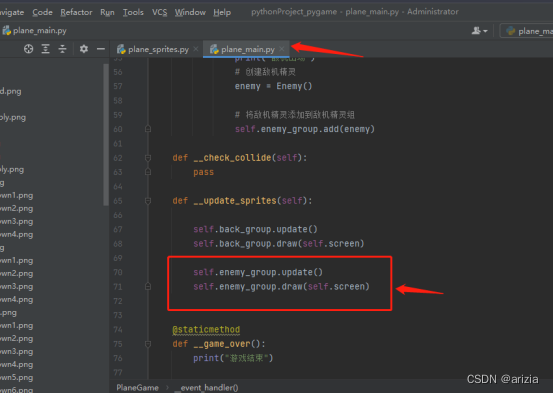
Task: Click the Collapse All icon in project panel
Action: (x=63, y=49)
